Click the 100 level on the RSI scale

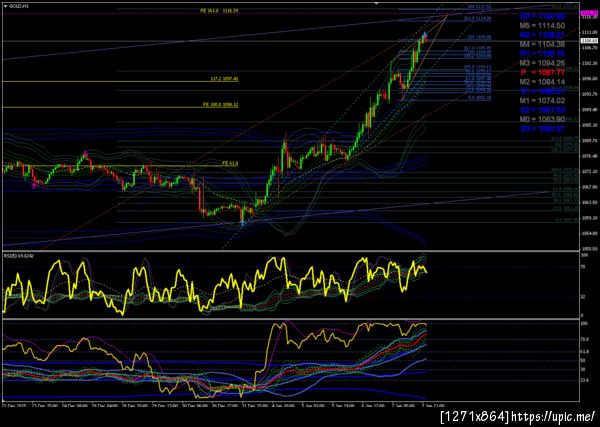coord(584,254)
